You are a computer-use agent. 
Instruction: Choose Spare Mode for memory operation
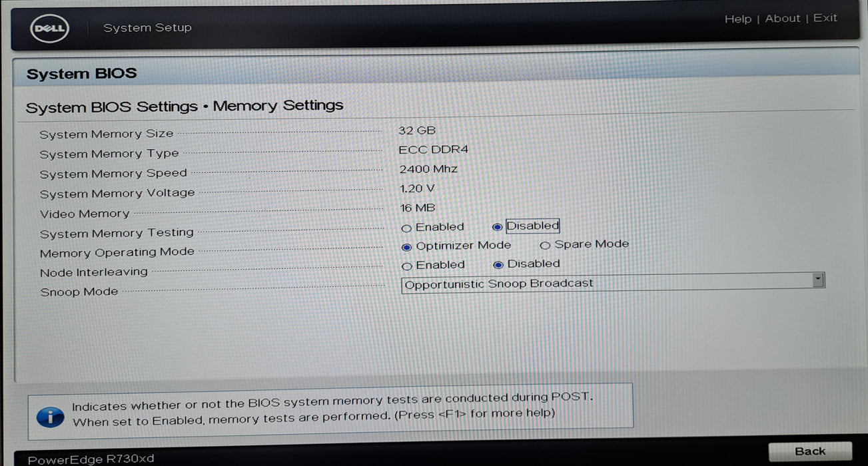tap(545, 246)
